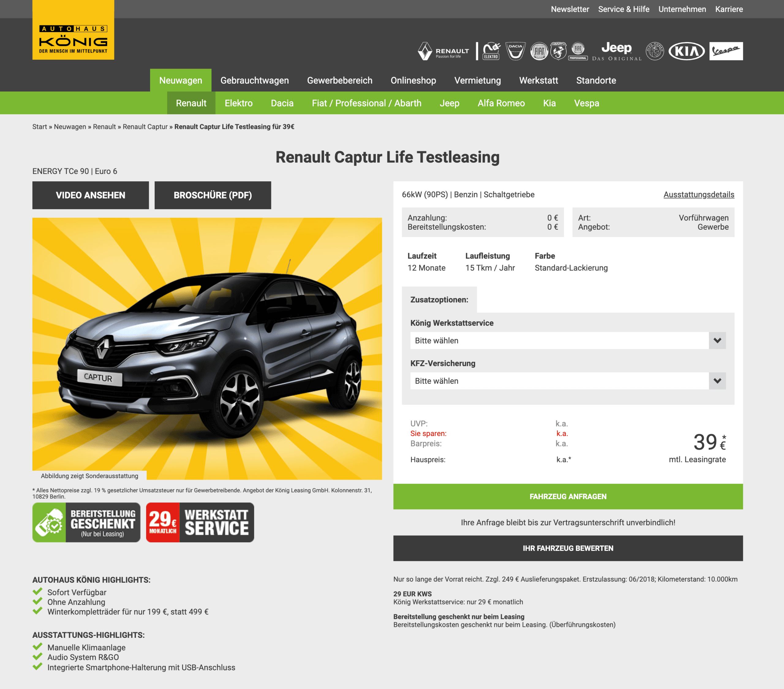Open Gebrauchtwagen menu item

[x=254, y=80]
